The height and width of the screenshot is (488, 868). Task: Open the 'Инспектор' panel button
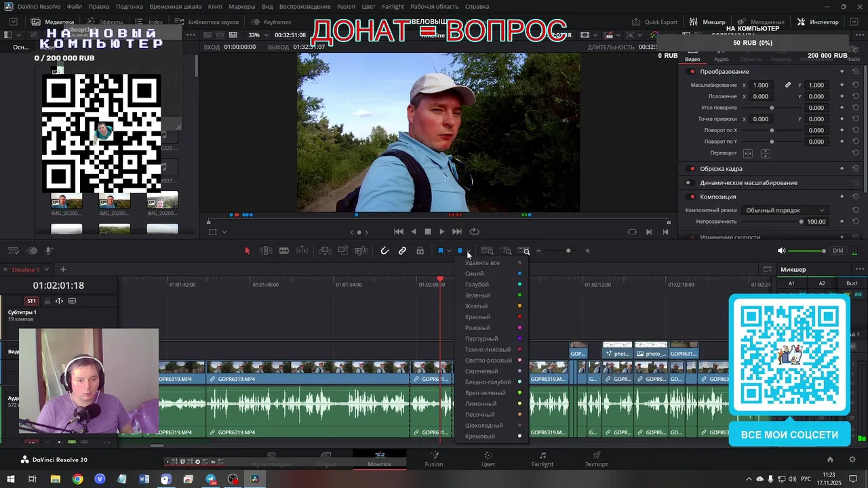(818, 22)
